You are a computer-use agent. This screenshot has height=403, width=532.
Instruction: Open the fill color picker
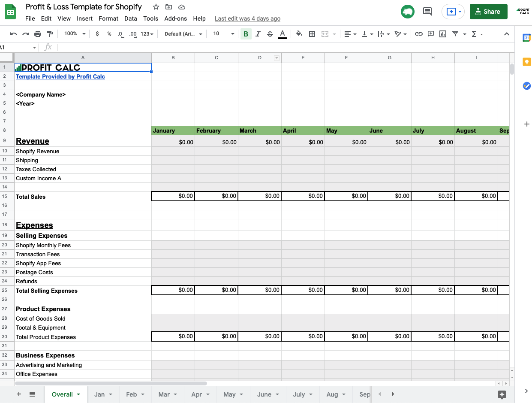(299, 34)
